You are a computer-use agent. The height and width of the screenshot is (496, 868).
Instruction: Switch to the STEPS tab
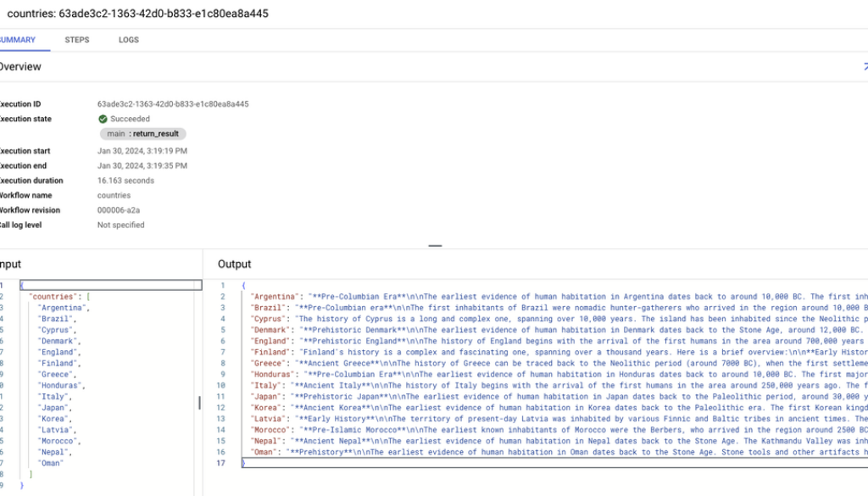(x=76, y=40)
